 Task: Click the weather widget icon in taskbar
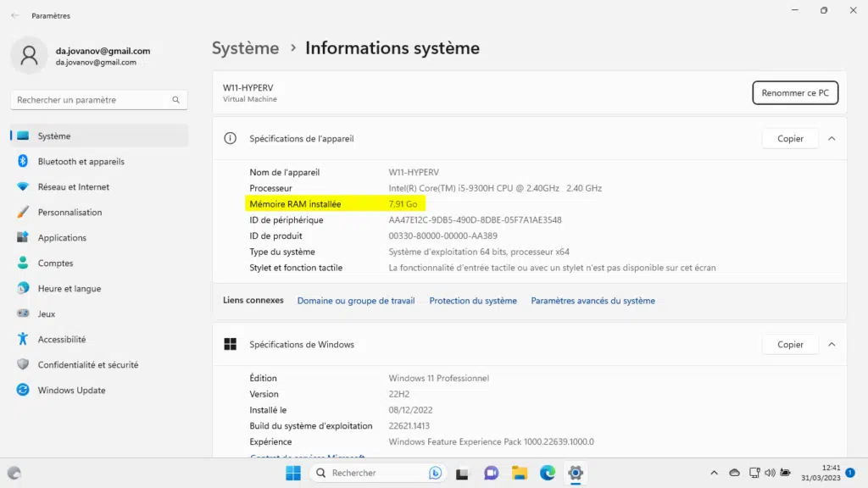tap(14, 473)
